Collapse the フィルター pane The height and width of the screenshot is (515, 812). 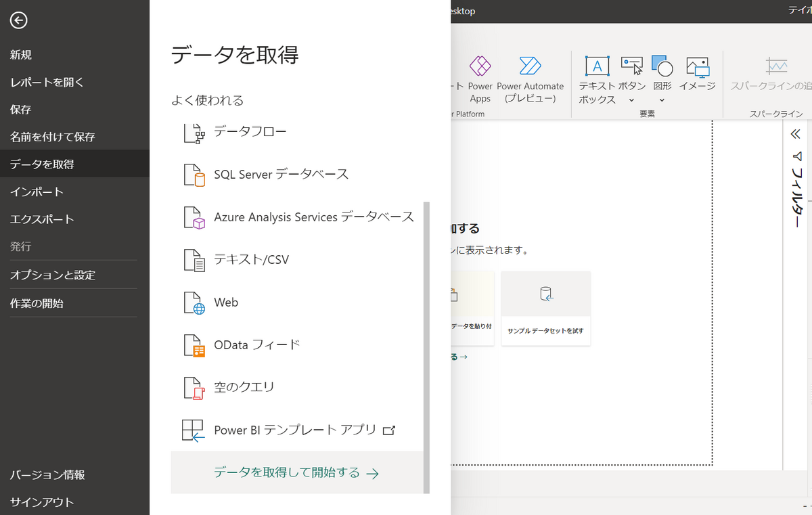pos(796,133)
